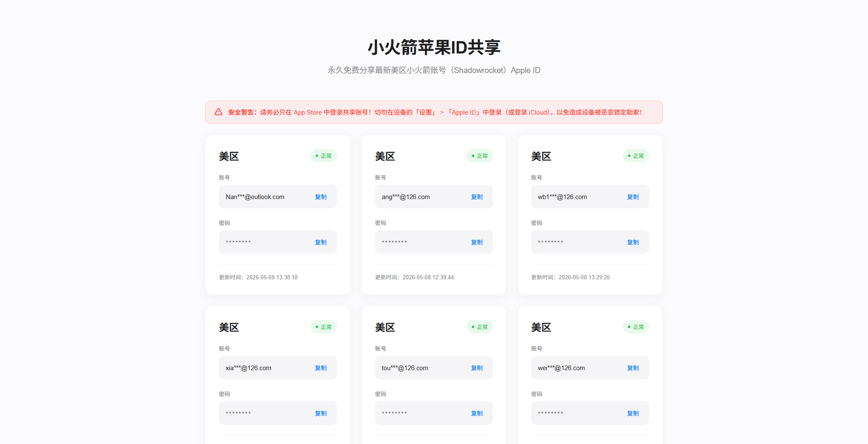This screenshot has height=444, width=868.
Task: Copy the Nan***@outlook.com account
Action: (x=321, y=197)
